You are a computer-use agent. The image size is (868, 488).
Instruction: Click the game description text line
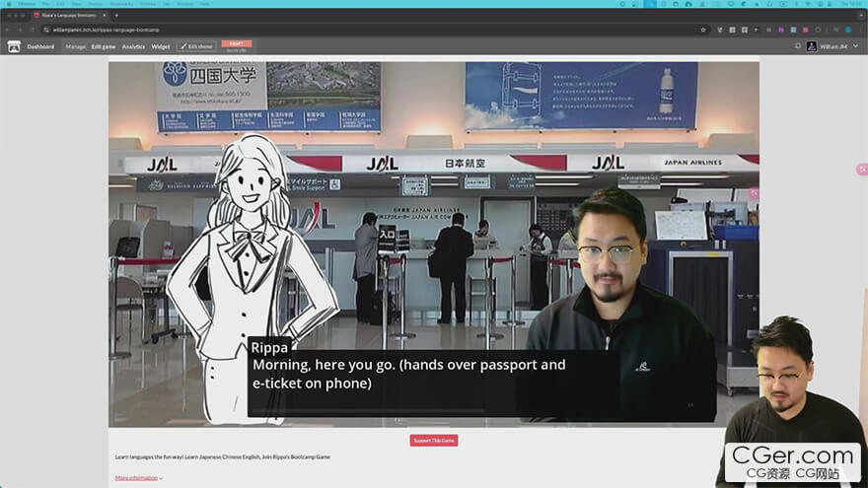tap(223, 457)
